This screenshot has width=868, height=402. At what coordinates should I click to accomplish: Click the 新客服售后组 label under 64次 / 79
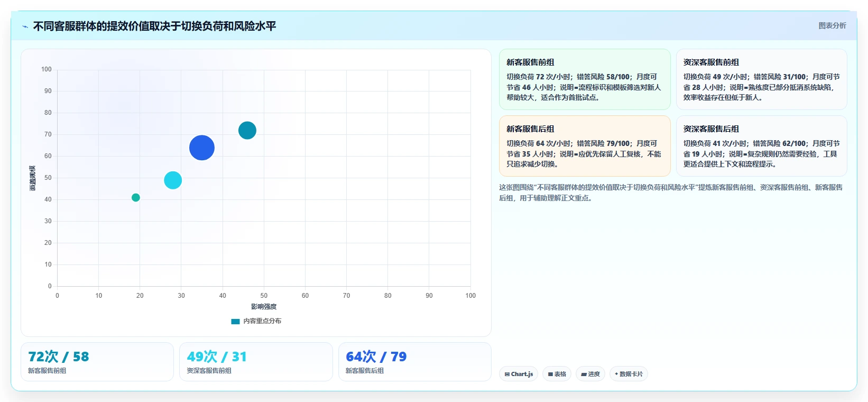pyautogui.click(x=365, y=371)
